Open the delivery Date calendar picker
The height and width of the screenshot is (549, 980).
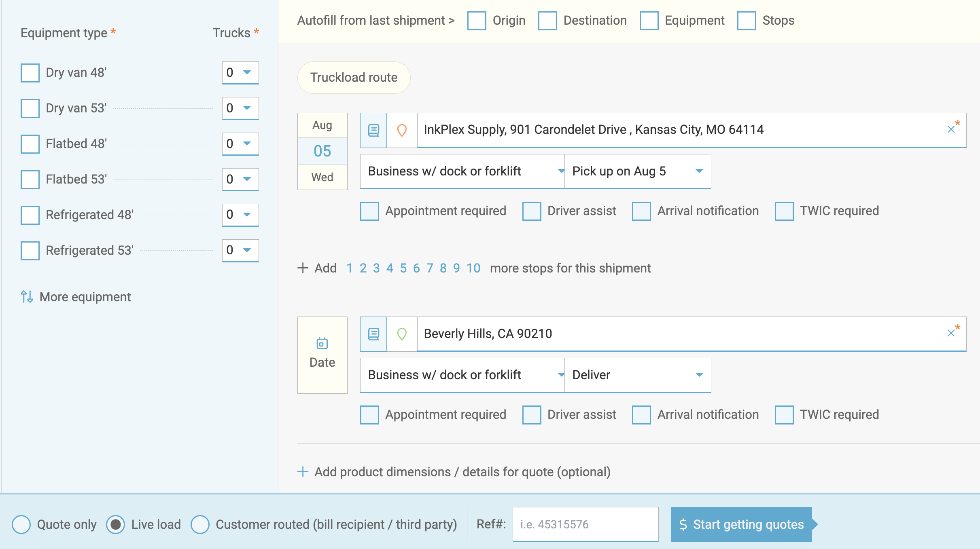point(322,355)
